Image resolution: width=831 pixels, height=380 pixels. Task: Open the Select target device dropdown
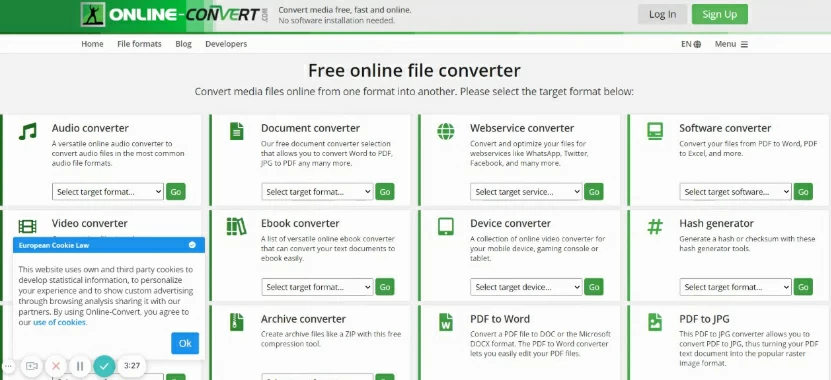(x=526, y=287)
